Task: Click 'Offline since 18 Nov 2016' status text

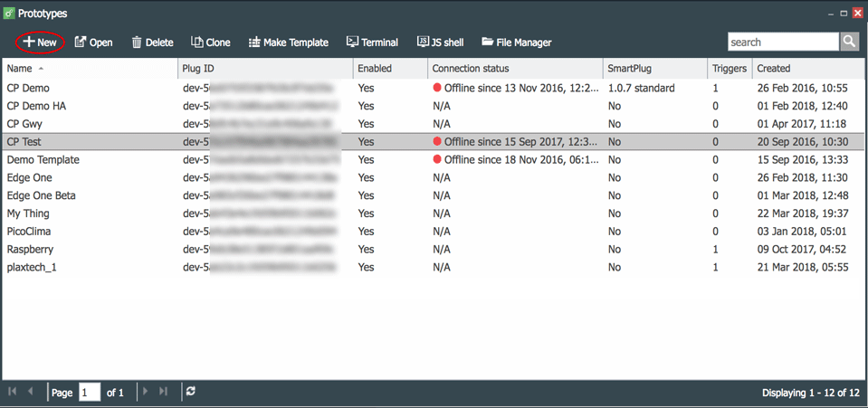Action: 521,159
